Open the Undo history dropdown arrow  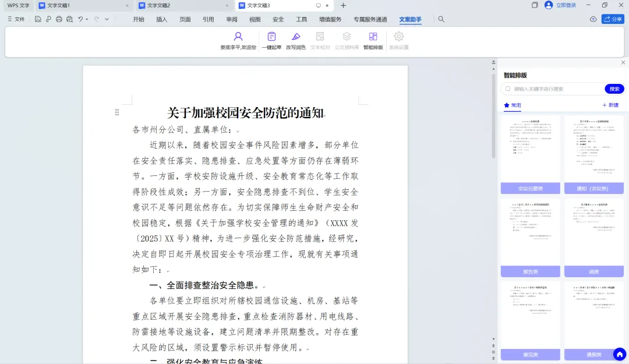[x=87, y=19]
